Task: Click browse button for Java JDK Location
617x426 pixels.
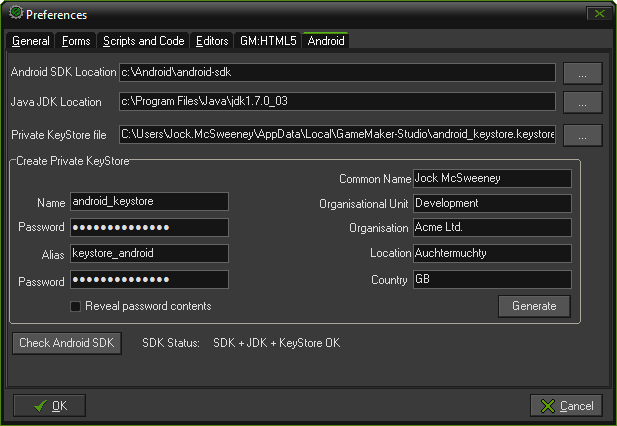Action: pyautogui.click(x=582, y=102)
